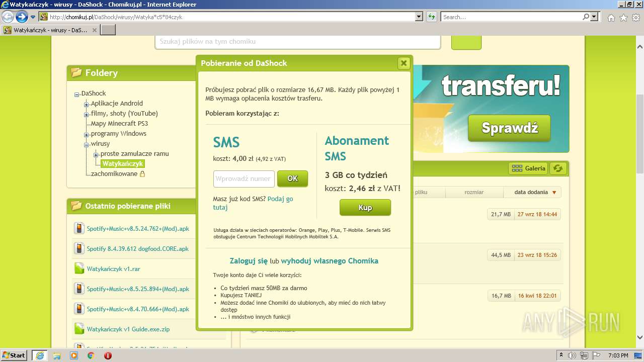Open the search provider dropdown arrow
Image resolution: width=644 pixels, height=362 pixels.
tap(594, 17)
